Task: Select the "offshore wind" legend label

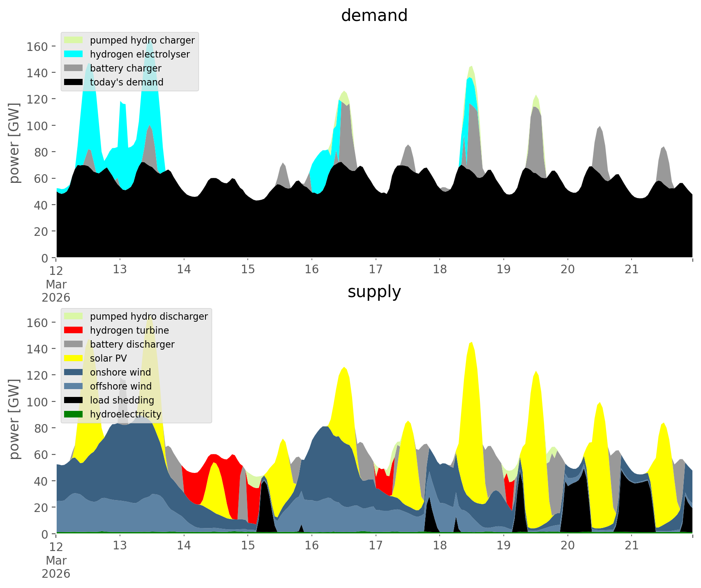Action: 120,386
